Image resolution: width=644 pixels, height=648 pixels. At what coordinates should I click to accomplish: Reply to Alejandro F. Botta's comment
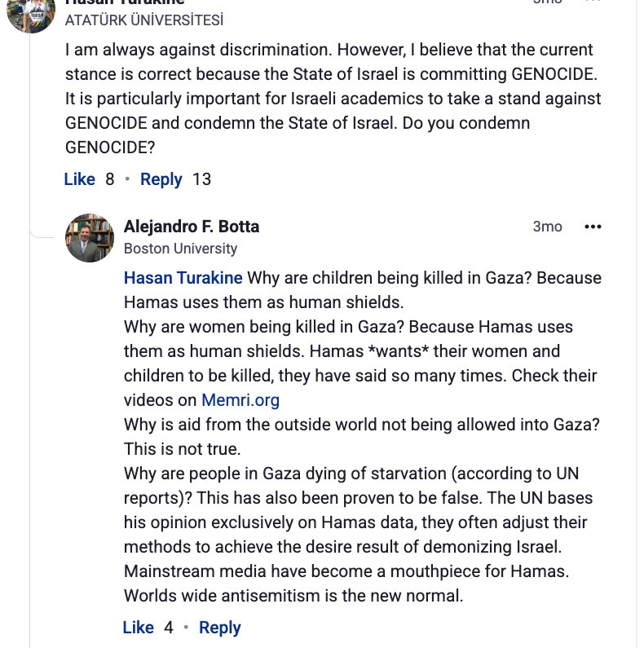(x=220, y=628)
